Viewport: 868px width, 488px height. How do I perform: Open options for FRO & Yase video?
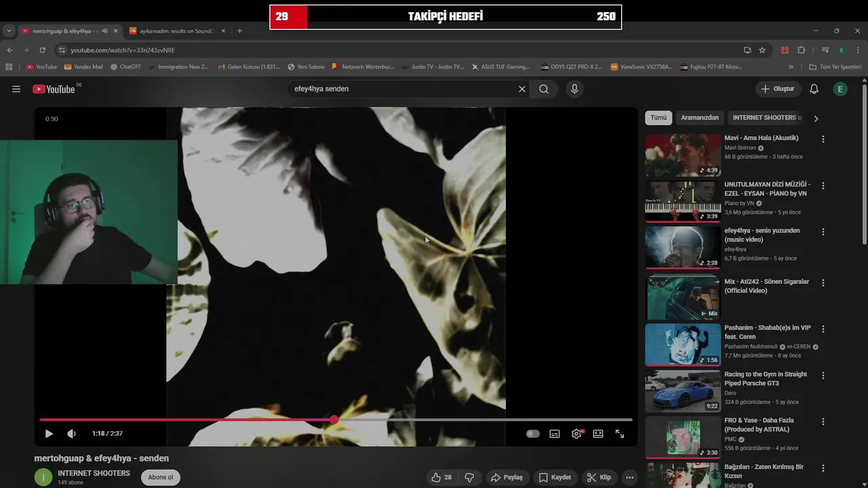coord(823,422)
